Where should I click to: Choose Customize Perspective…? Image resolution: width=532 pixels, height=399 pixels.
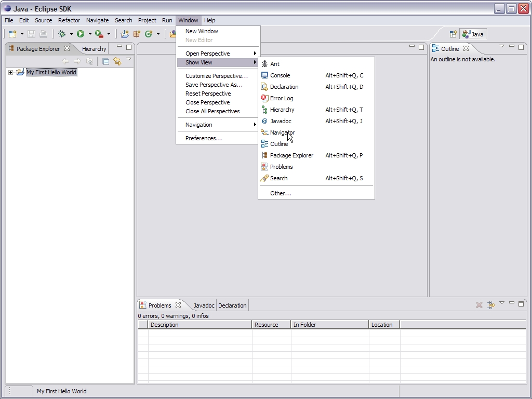pyautogui.click(x=218, y=76)
